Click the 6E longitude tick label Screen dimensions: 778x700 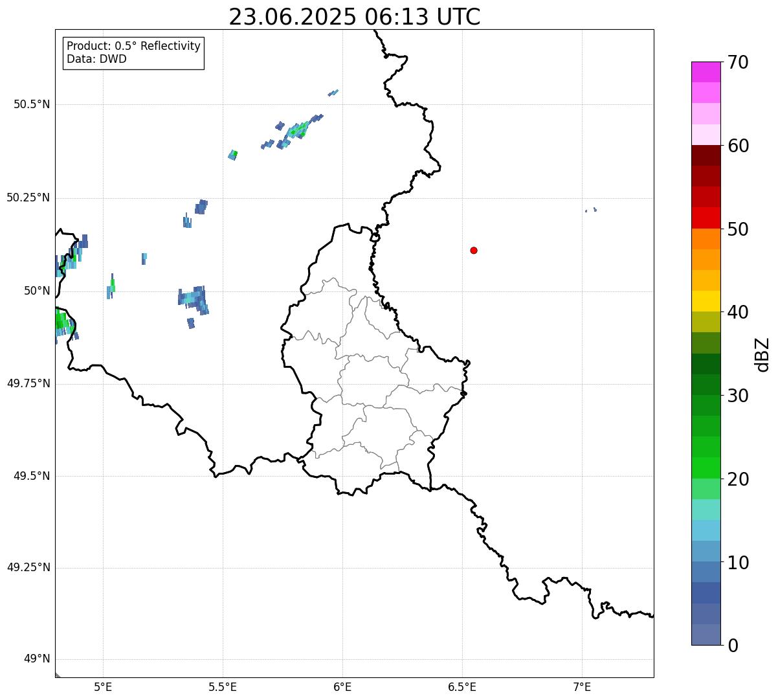[x=342, y=686]
